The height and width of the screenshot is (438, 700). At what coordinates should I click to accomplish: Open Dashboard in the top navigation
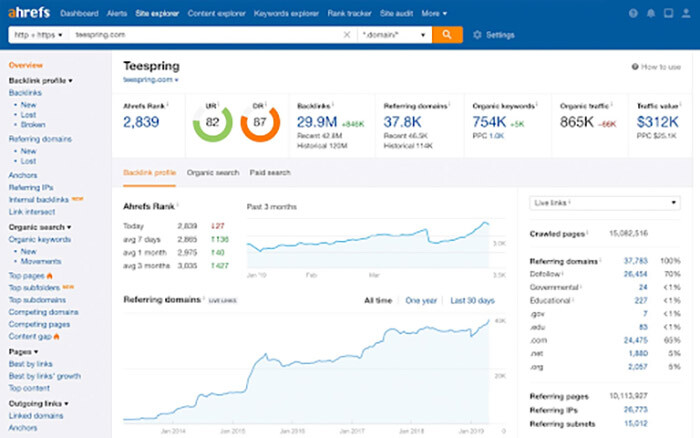point(79,13)
